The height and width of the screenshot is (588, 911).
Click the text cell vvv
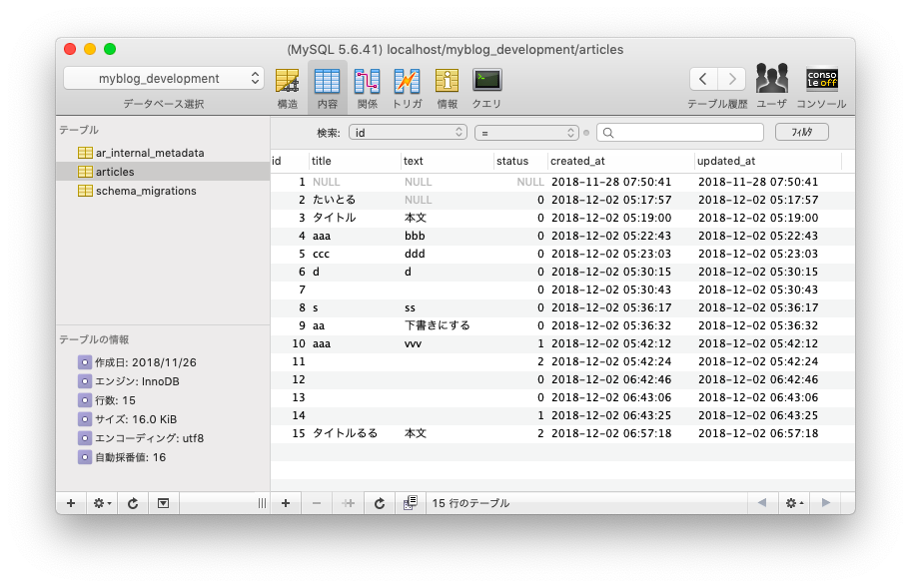point(414,343)
